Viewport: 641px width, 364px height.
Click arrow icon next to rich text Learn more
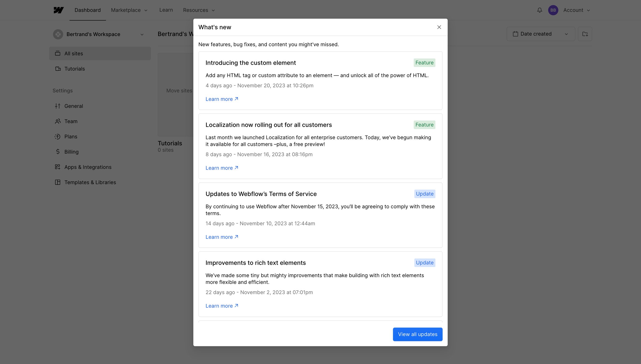tap(236, 306)
